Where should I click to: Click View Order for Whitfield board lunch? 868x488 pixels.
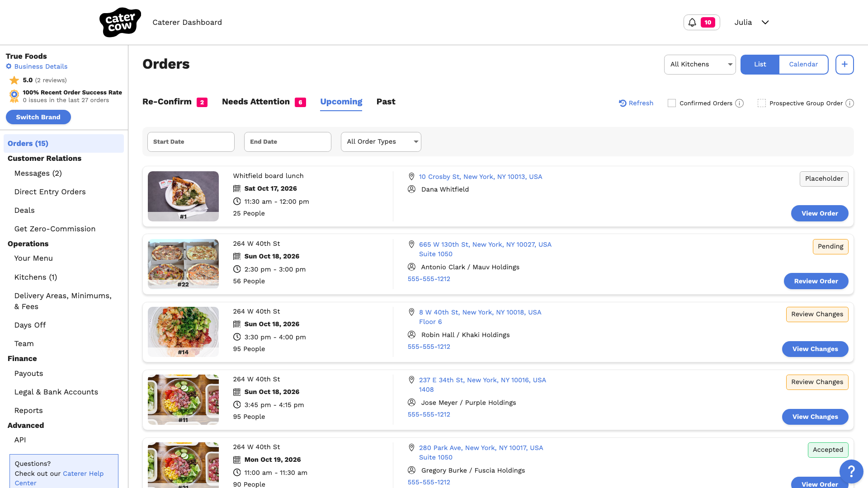coord(820,213)
